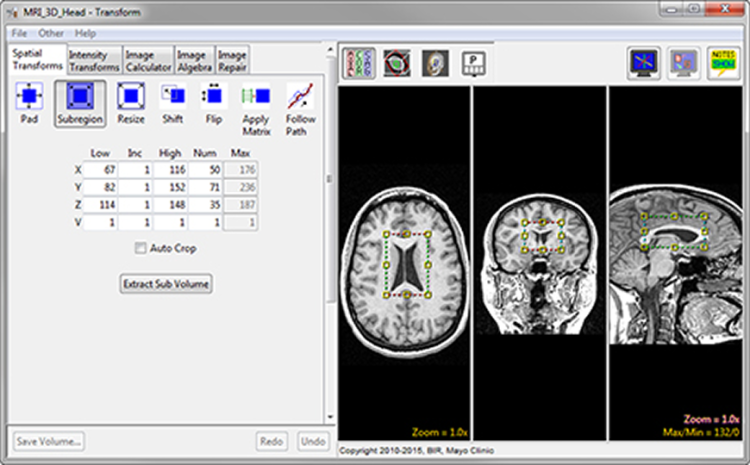Click the Notes Show icon
Viewport: 750px width, 465px height.
click(722, 62)
